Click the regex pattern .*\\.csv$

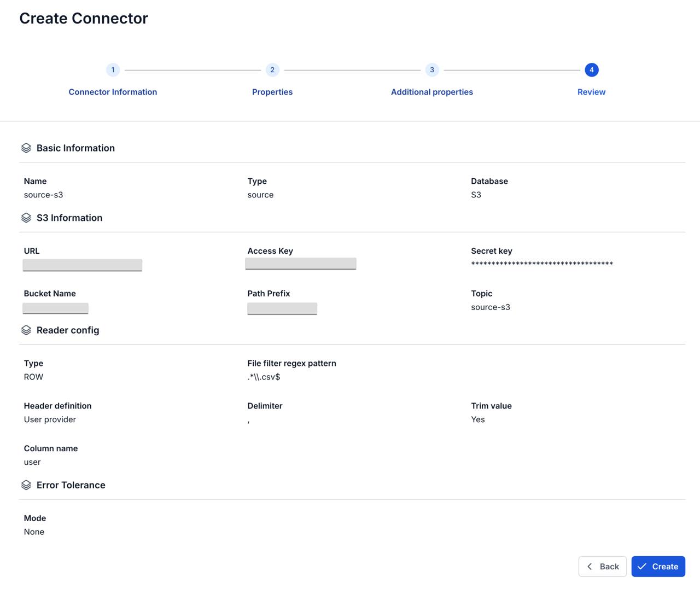[x=264, y=377]
